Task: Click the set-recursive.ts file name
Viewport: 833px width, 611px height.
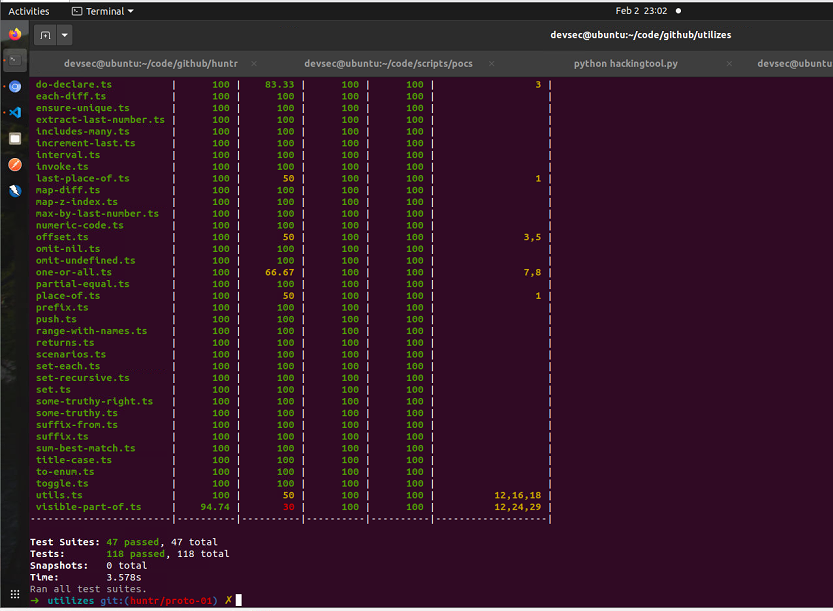Action: (x=82, y=378)
